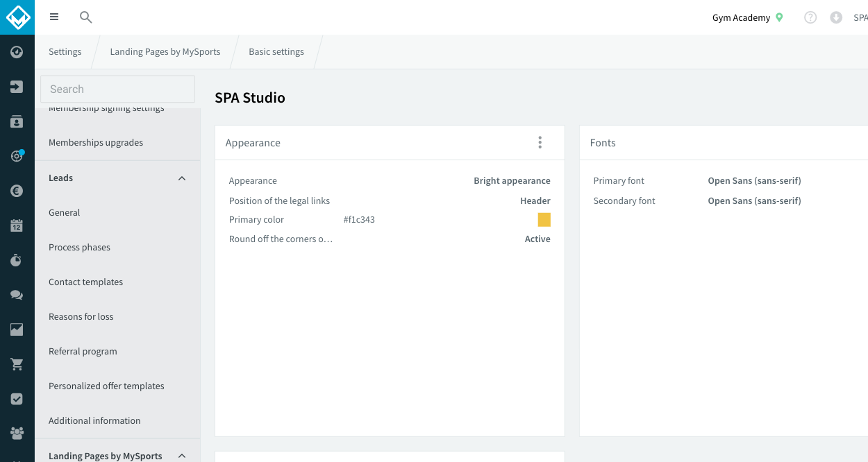The width and height of the screenshot is (868, 462).
Task: Collapse the Landing Pages by MySports section
Action: tap(182, 456)
